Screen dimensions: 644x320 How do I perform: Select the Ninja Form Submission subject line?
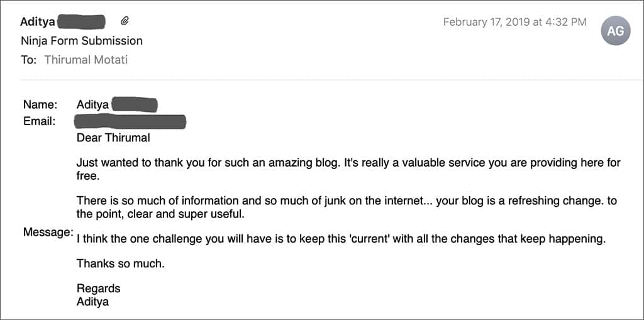(x=81, y=41)
